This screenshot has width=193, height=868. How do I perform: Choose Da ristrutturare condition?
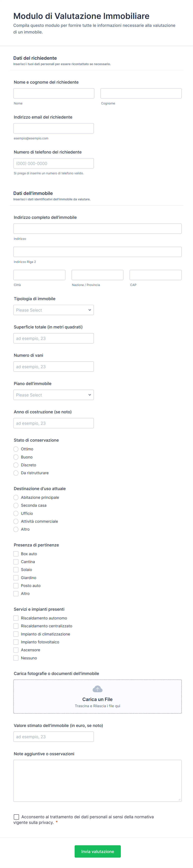[16, 473]
